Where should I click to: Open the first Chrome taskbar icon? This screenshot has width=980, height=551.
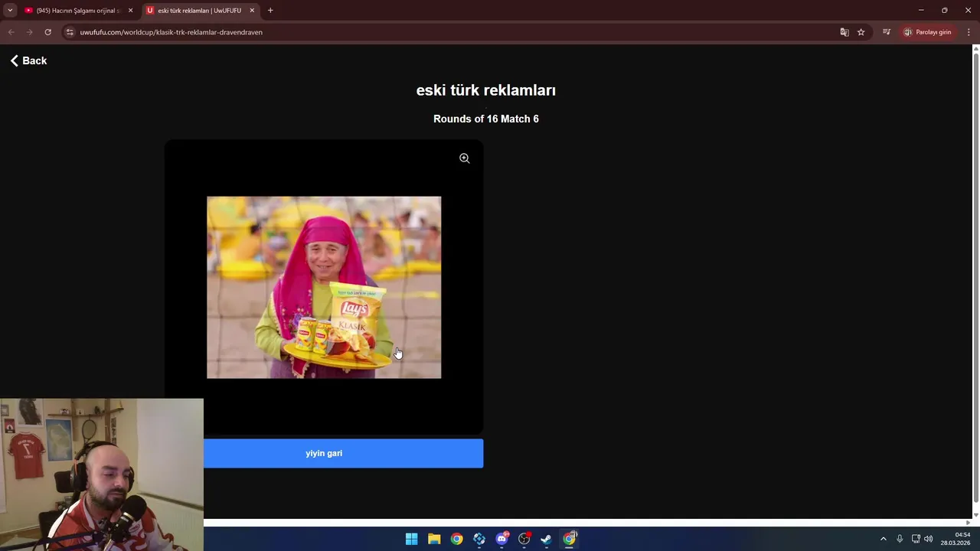[x=456, y=539]
